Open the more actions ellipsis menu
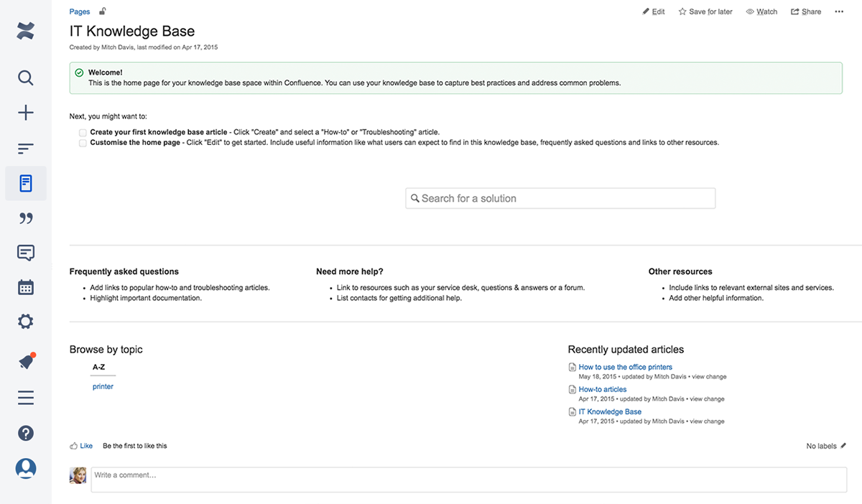The width and height of the screenshot is (862, 504). pyautogui.click(x=839, y=11)
